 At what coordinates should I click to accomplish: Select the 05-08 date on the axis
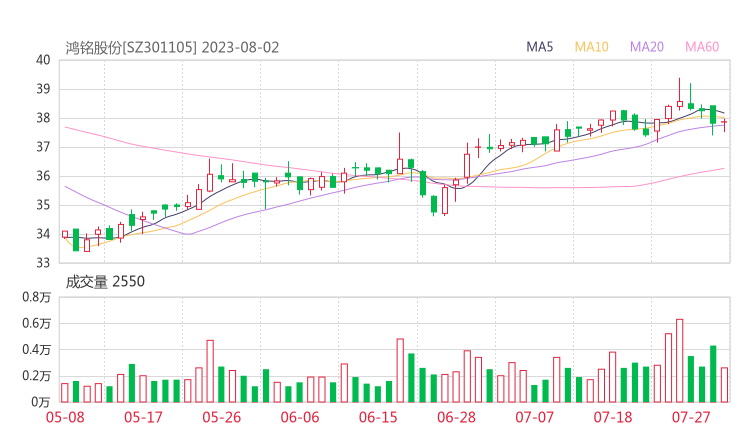(x=66, y=416)
